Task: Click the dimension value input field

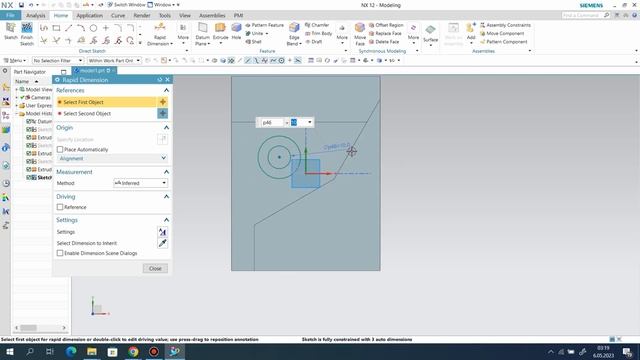Action: tap(298, 122)
